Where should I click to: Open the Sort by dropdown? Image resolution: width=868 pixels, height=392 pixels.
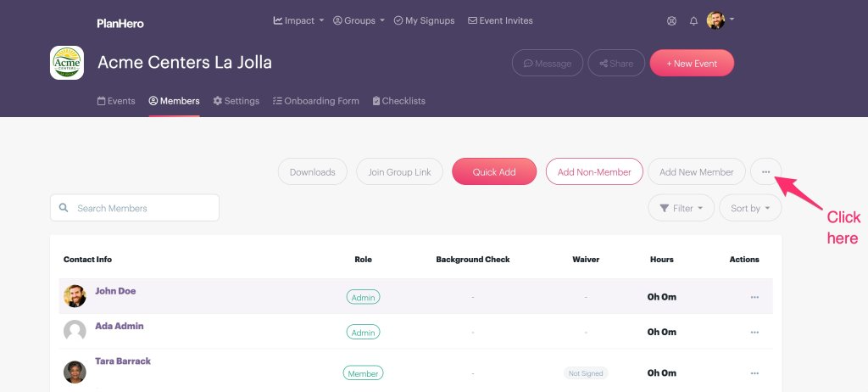(750, 208)
